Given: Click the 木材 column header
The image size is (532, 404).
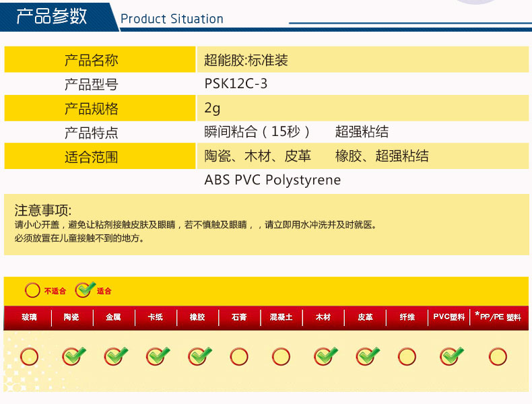Looking at the screenshot, I should click(x=323, y=317).
